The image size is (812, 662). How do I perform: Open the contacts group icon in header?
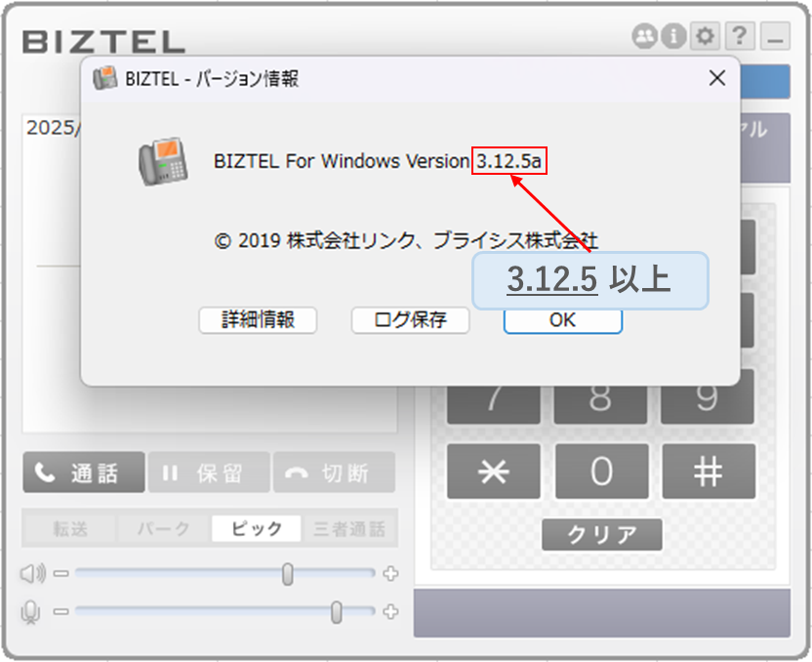click(x=645, y=36)
